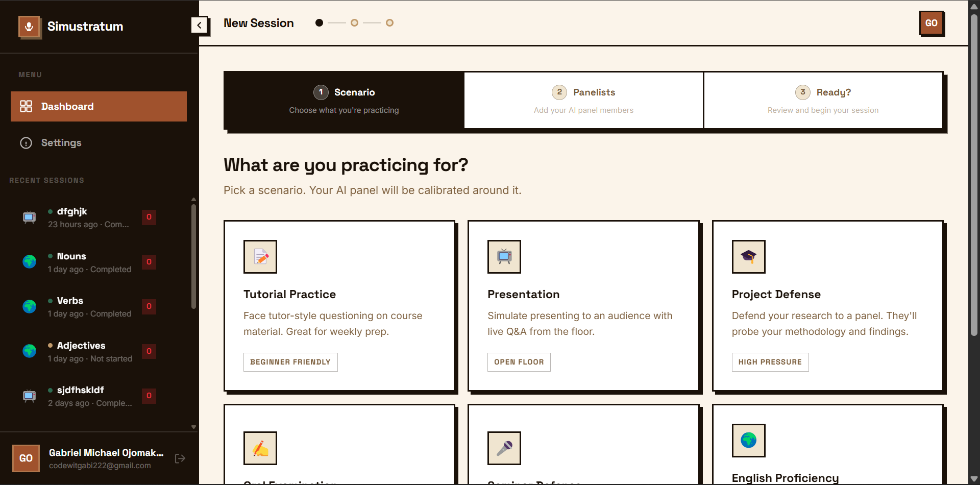
Task: Click the Simustratum microphone logo icon
Action: click(x=29, y=27)
